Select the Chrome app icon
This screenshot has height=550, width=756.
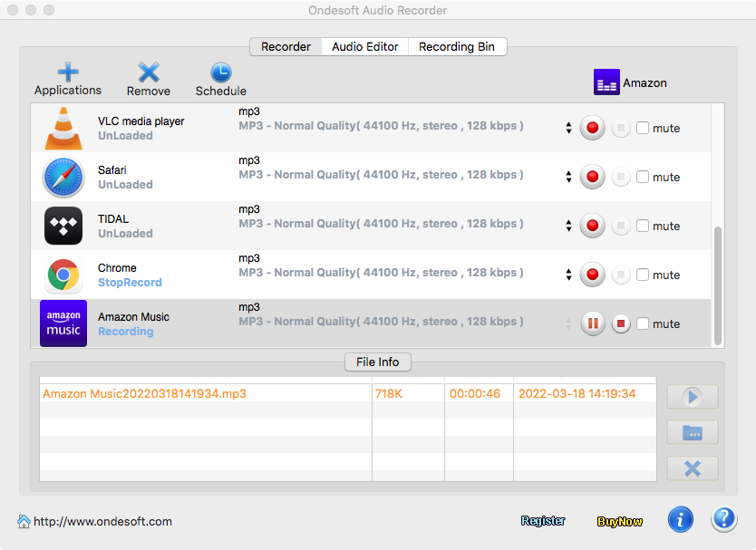pyautogui.click(x=63, y=275)
